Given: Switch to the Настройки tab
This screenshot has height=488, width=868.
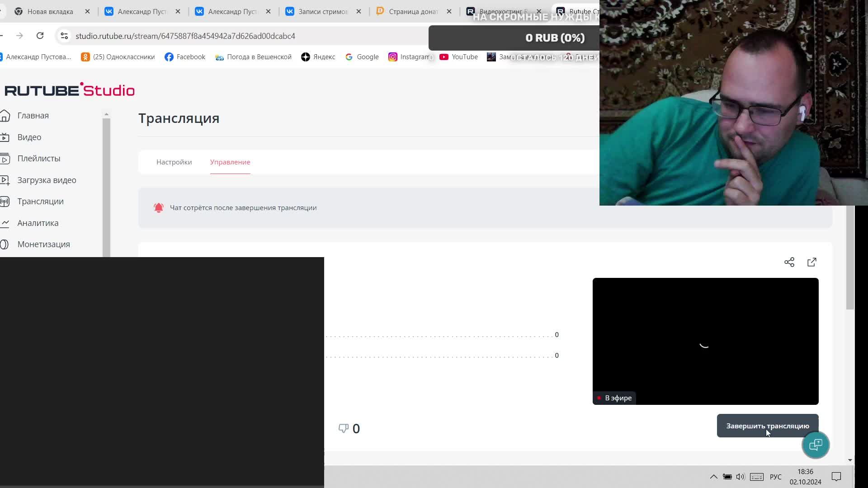Looking at the screenshot, I should [174, 162].
